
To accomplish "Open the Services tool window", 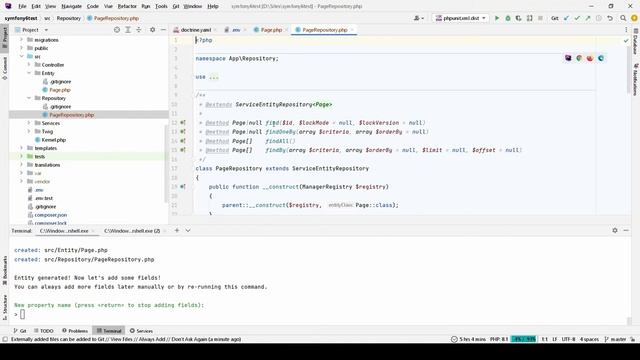I will point(141,331).
